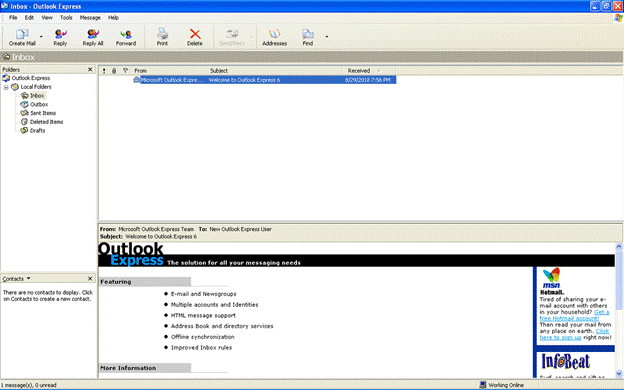Open the Help menu
The height and width of the screenshot is (390, 624).
tap(113, 18)
